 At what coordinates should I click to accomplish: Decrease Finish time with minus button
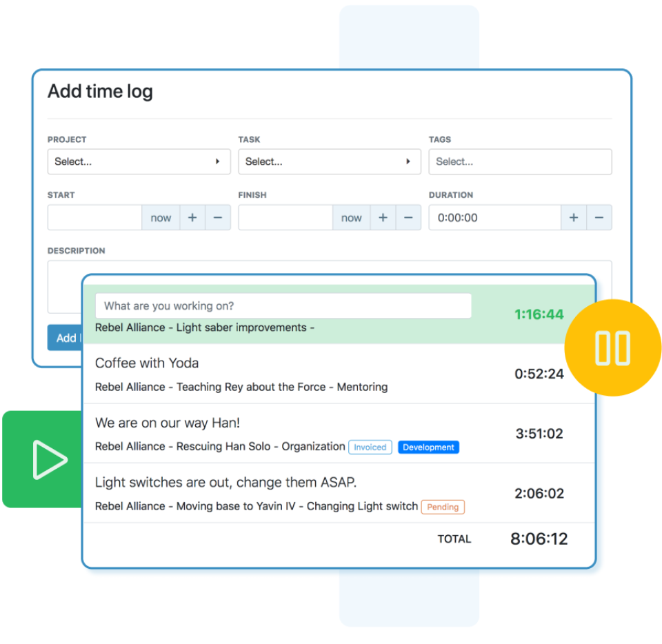coord(408,218)
